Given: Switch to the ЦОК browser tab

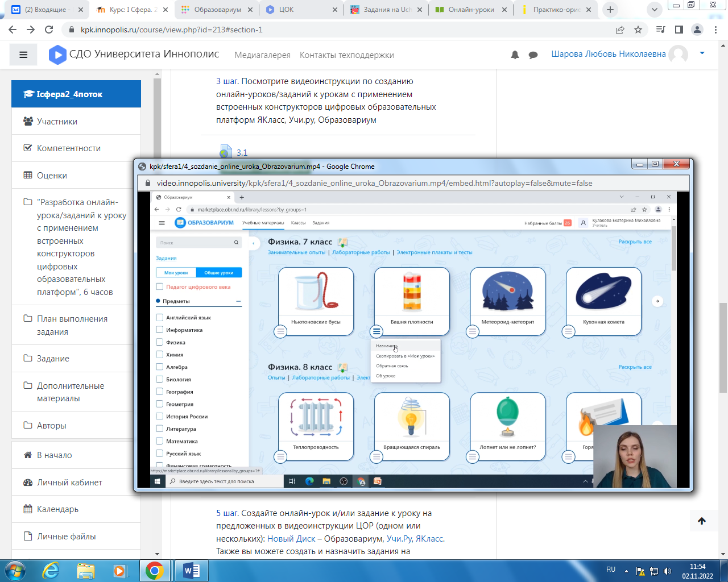Looking at the screenshot, I should click(301, 10).
